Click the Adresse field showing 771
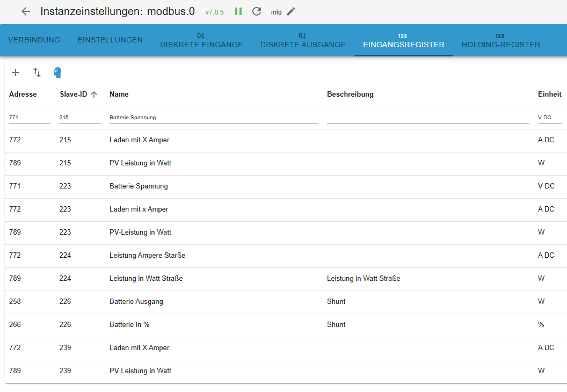 (30, 117)
